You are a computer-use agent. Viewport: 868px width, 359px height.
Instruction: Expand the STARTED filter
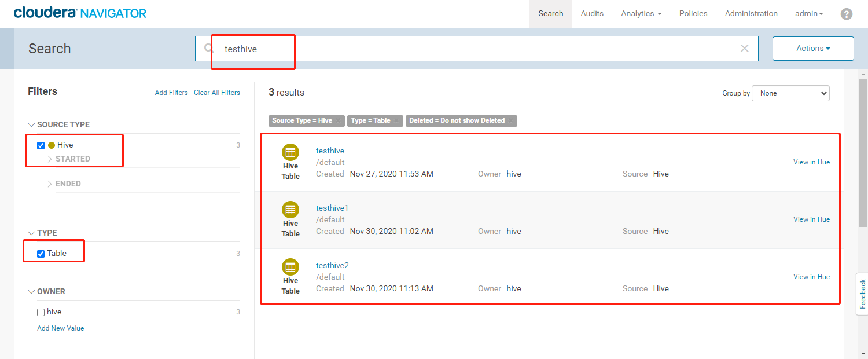coord(50,159)
